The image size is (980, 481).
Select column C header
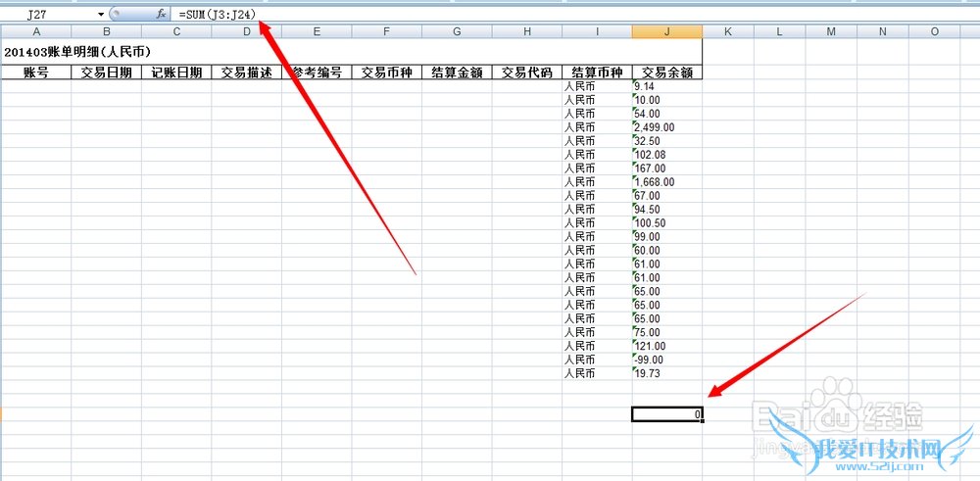(176, 32)
